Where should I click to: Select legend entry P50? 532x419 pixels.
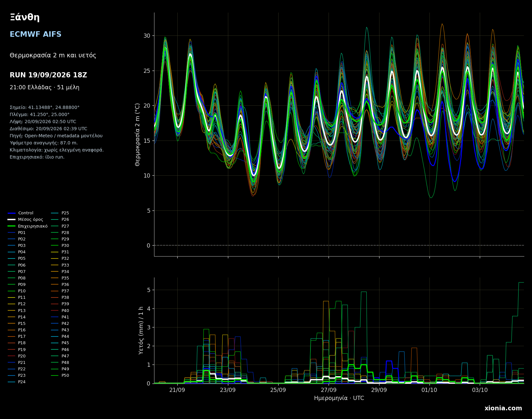[x=60, y=375]
